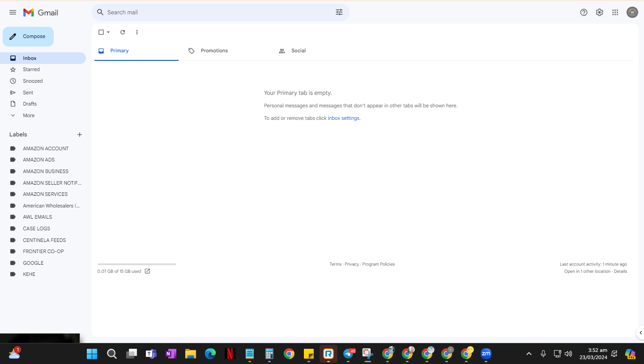Image resolution: width=644 pixels, height=364 pixels.
Task: Click "0.07 GB of 15 GB used" text
Action: point(119,271)
